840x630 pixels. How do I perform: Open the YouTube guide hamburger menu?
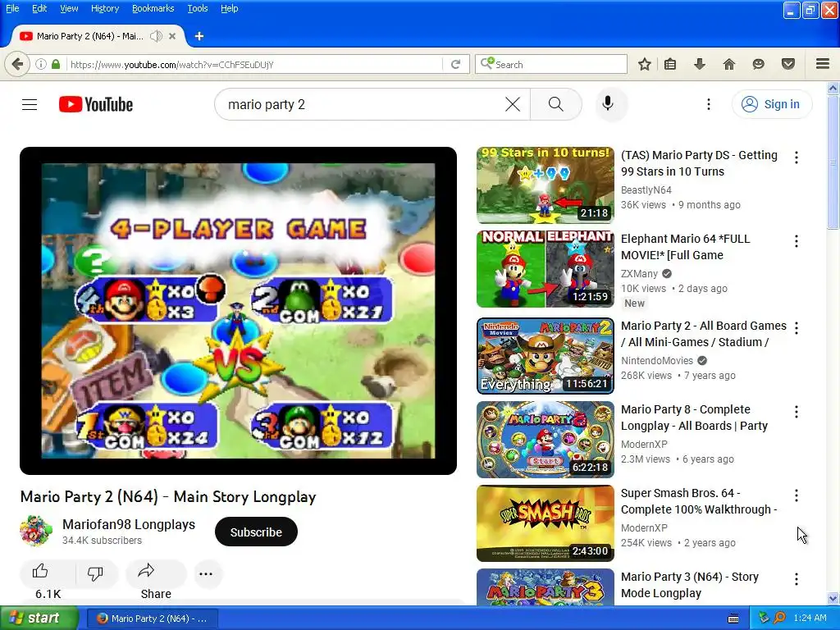pyautogui.click(x=30, y=104)
